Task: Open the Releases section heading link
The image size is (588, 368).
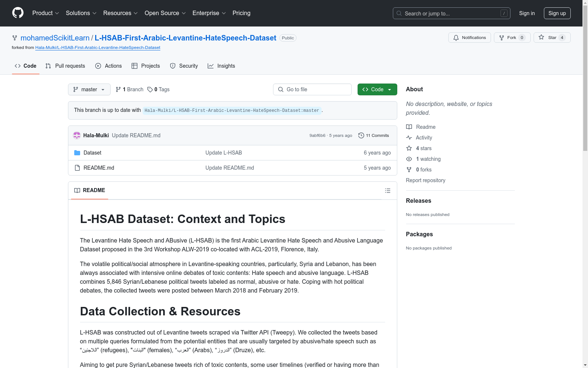Action: click(419, 201)
